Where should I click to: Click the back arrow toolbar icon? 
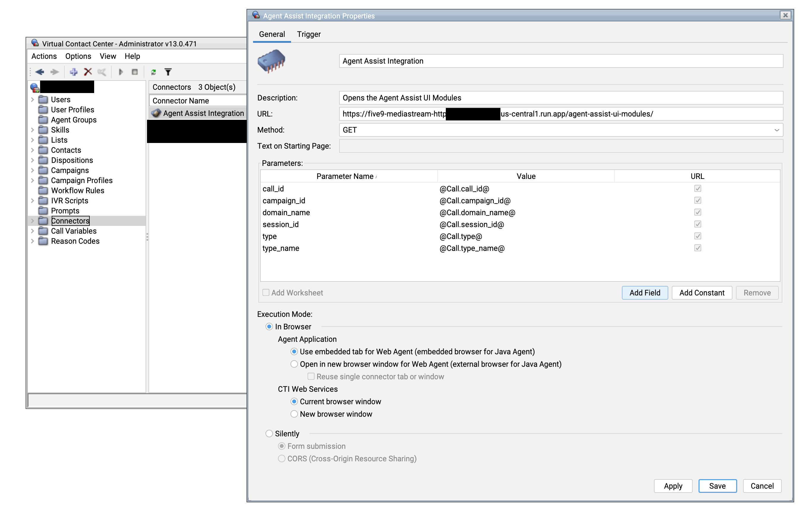[x=40, y=72]
